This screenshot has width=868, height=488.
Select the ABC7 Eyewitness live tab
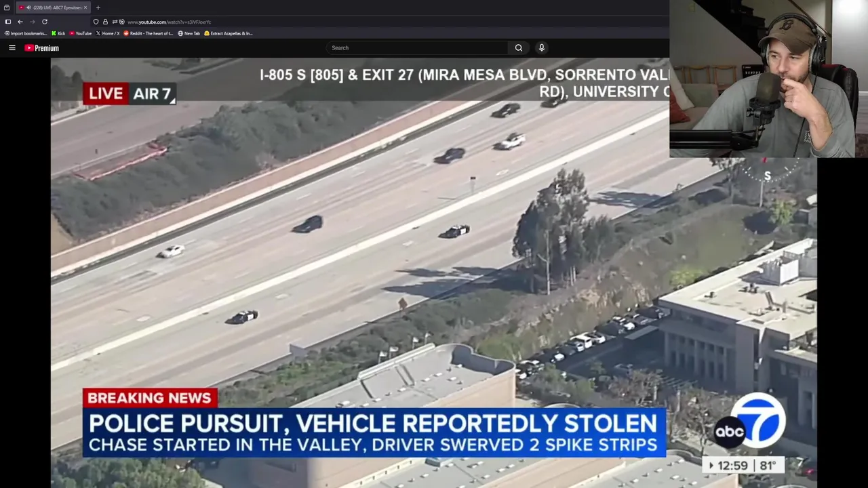(53, 7)
